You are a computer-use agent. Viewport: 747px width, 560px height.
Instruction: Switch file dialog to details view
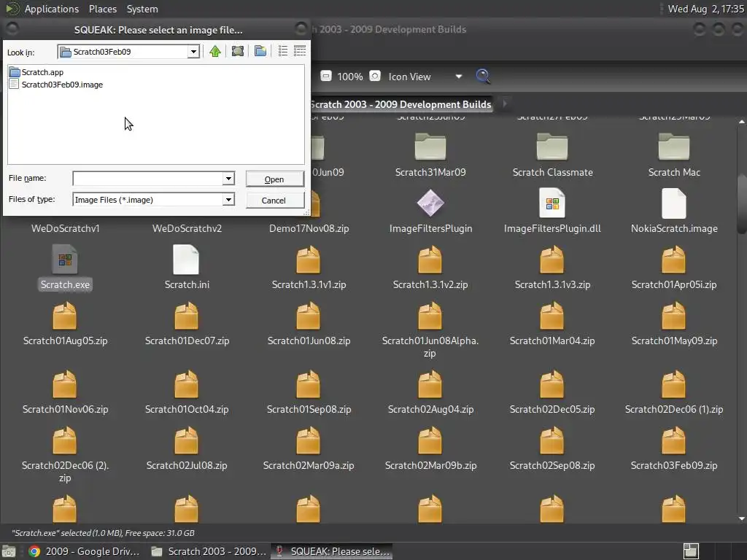(x=300, y=52)
